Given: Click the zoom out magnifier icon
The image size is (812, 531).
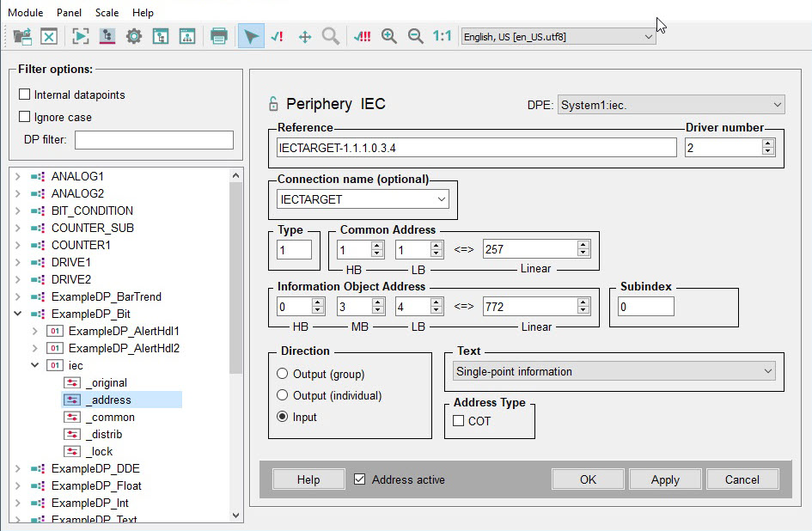Looking at the screenshot, I should [415, 36].
